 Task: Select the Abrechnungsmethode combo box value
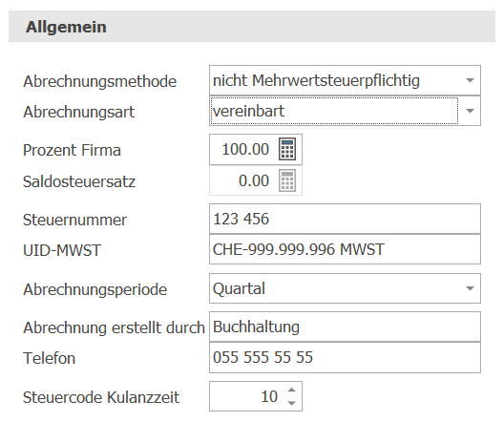pos(345,80)
